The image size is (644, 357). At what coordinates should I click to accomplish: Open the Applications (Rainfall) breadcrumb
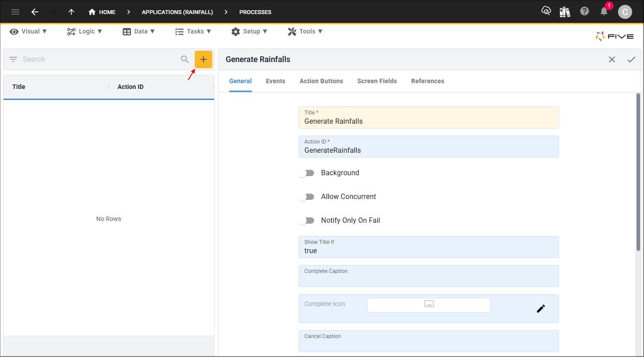(177, 12)
